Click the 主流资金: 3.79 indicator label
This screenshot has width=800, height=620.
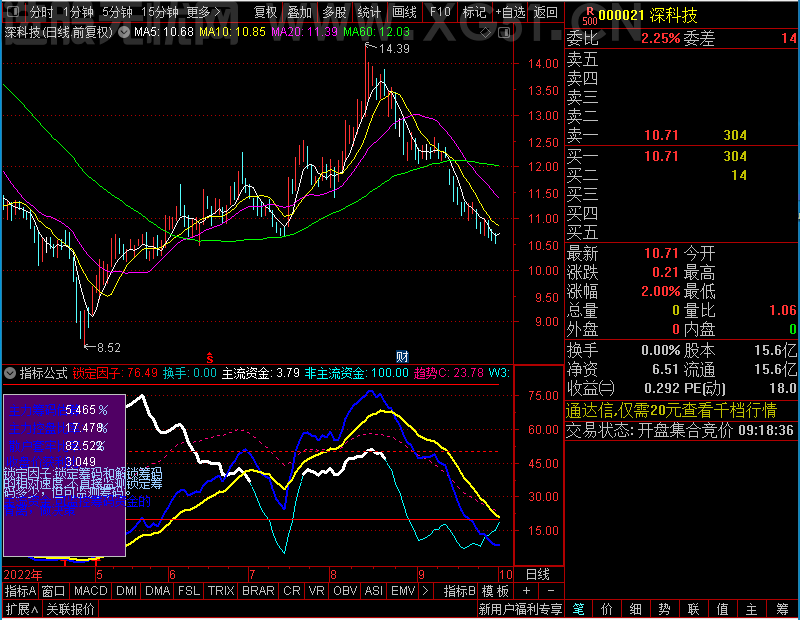point(260,373)
